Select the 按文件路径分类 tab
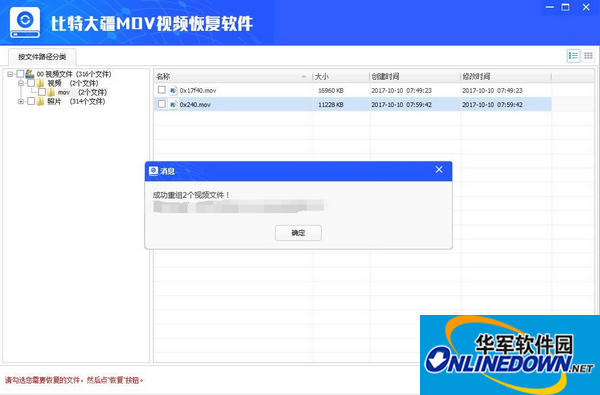The height and width of the screenshot is (395, 600). (42, 57)
